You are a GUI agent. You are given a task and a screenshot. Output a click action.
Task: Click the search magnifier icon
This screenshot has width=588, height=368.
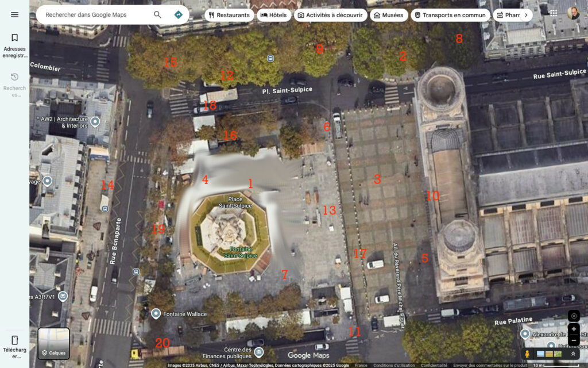pyautogui.click(x=157, y=14)
